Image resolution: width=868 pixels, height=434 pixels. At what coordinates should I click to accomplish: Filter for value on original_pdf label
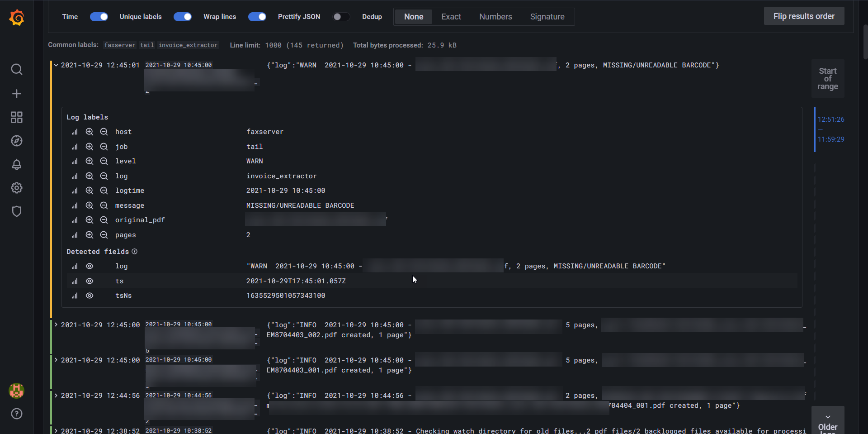coord(90,220)
